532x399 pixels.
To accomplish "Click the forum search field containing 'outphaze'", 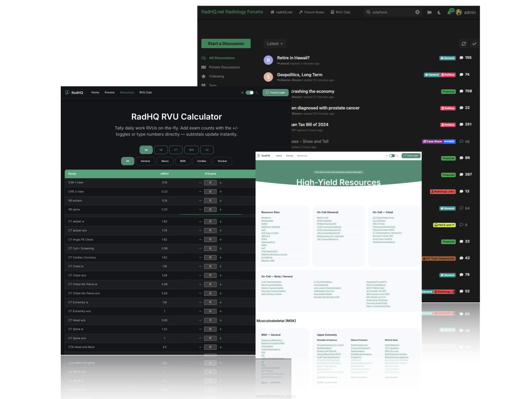I will coord(387,12).
